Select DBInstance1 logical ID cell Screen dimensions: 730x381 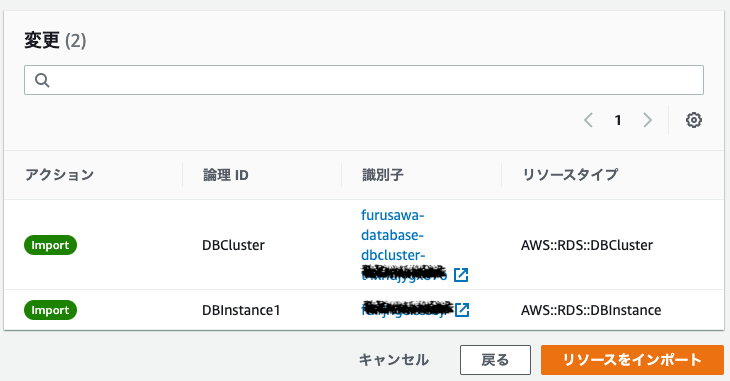pos(241,310)
